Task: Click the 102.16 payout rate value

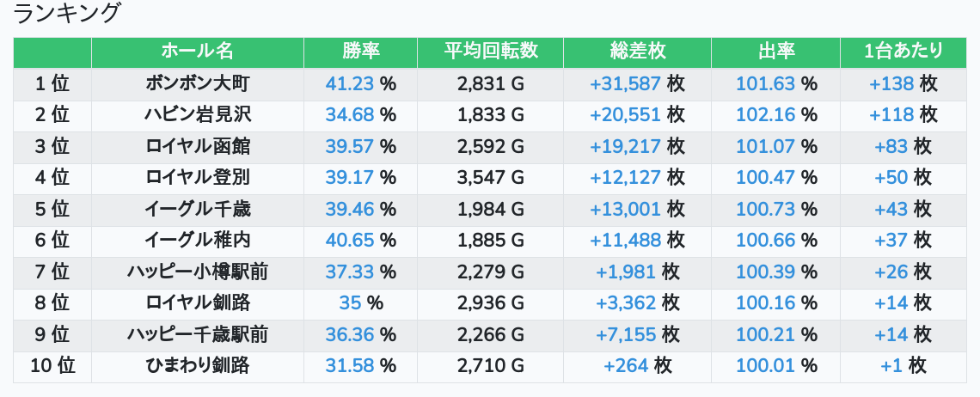Action: click(765, 115)
